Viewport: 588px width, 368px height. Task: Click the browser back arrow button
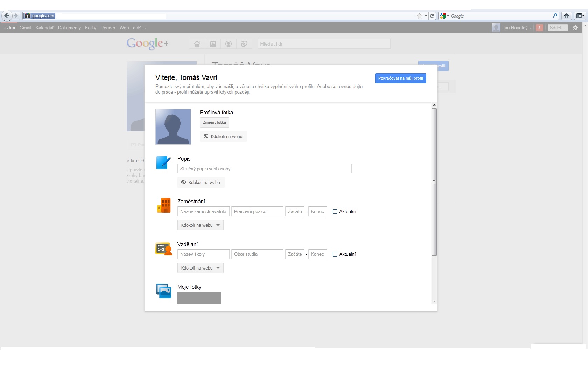[7, 16]
